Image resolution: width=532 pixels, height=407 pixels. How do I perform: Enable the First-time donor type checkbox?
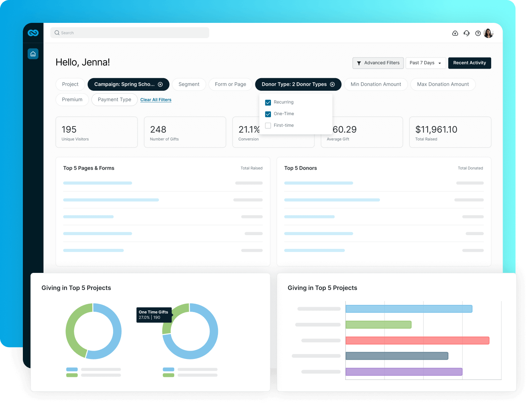pyautogui.click(x=268, y=125)
